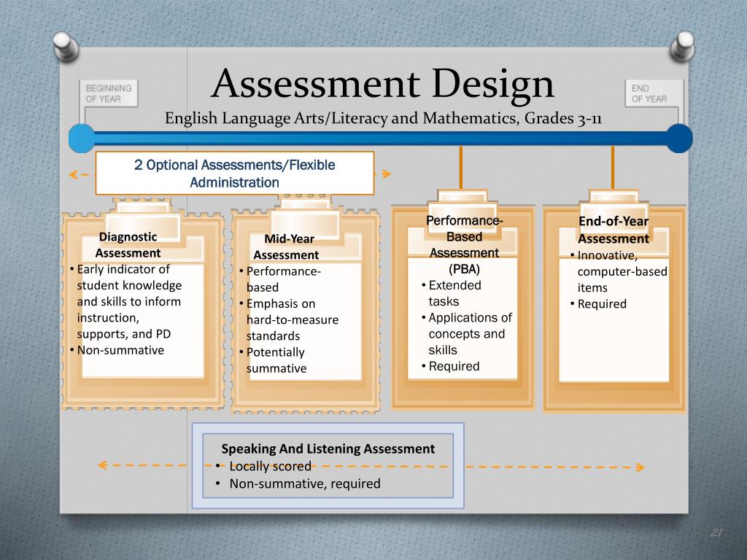Click the "Mid-Year Assessment" clipboard heading

(x=286, y=246)
